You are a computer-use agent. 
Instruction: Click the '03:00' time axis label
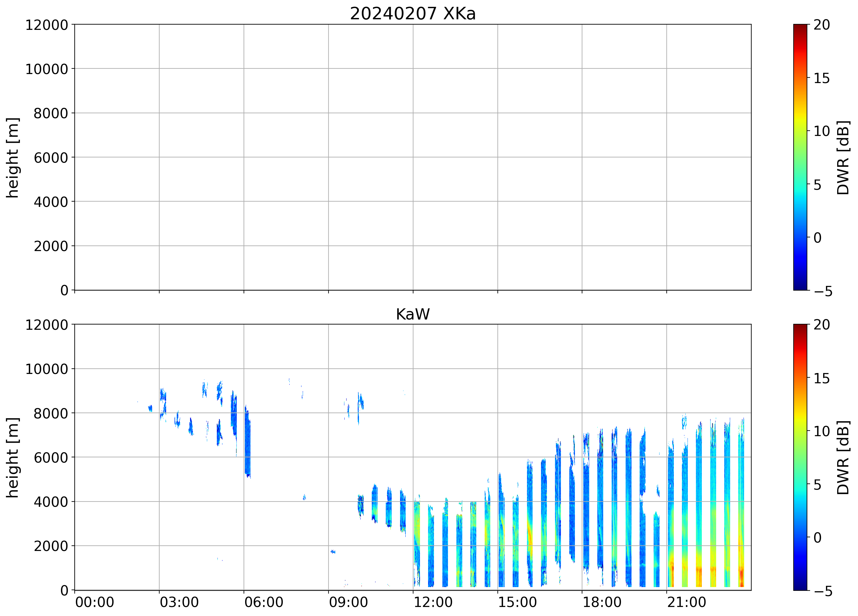[179, 602]
